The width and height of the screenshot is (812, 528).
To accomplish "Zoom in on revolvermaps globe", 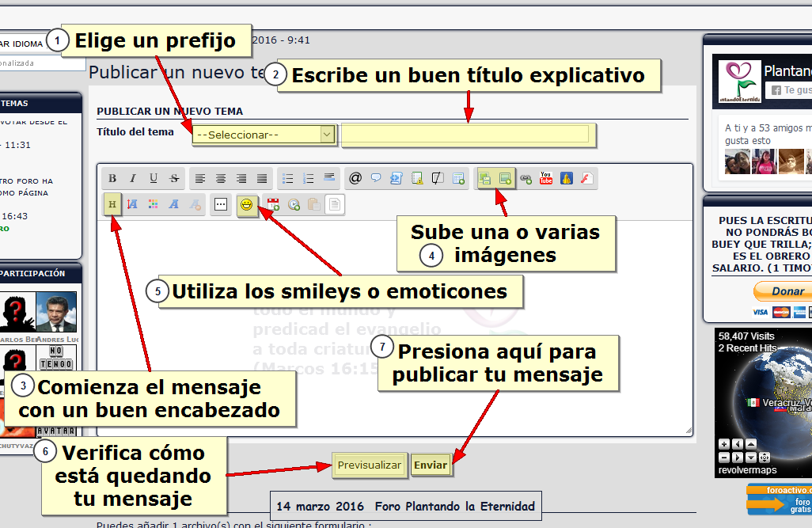I will pyautogui.click(x=723, y=444).
